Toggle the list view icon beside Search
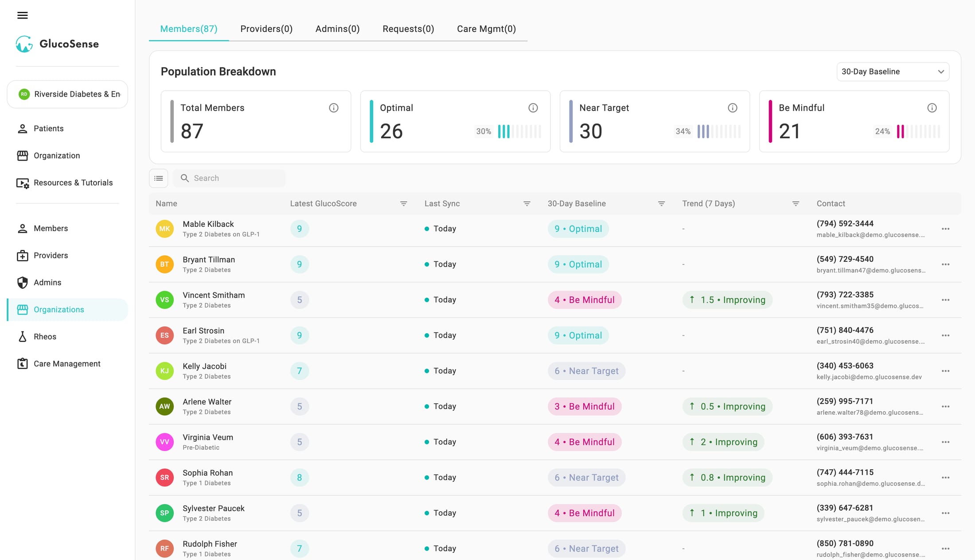The image size is (975, 560). point(159,178)
